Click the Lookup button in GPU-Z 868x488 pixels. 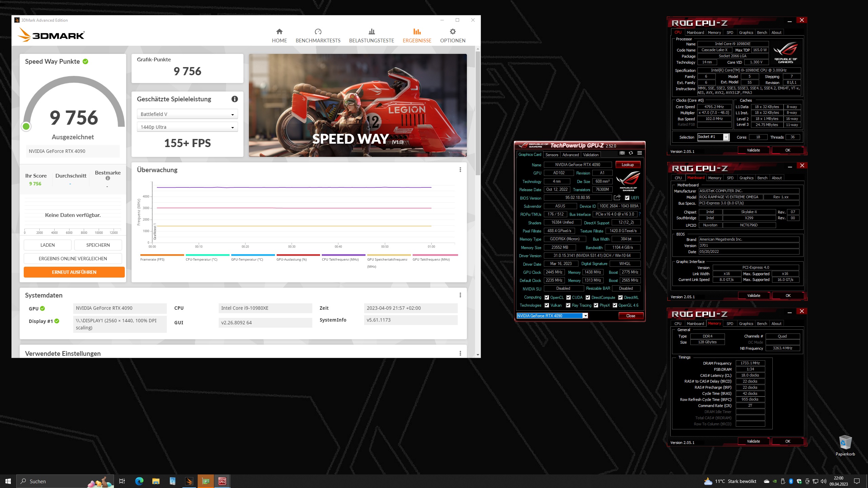(628, 165)
